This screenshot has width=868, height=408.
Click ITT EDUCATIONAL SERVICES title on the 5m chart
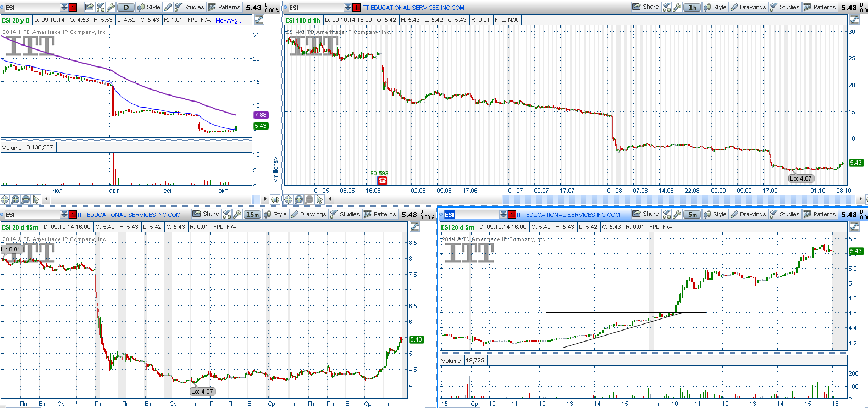(x=568, y=215)
